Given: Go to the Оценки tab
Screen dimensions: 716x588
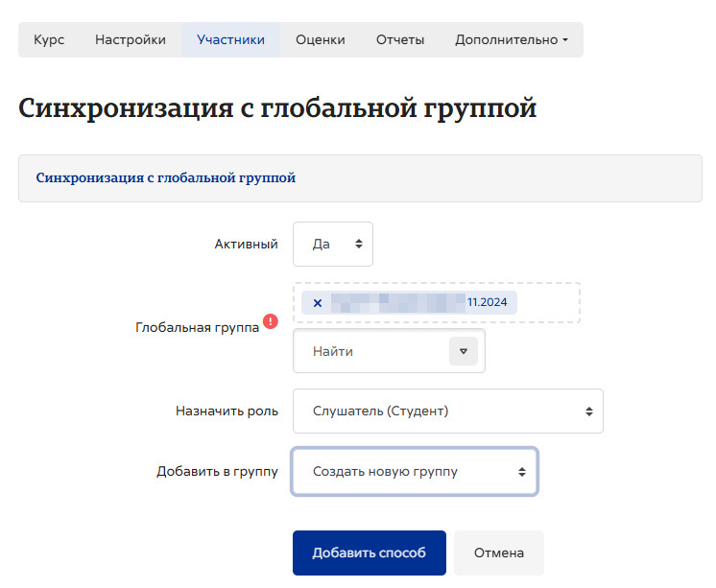Looking at the screenshot, I should coord(321,39).
